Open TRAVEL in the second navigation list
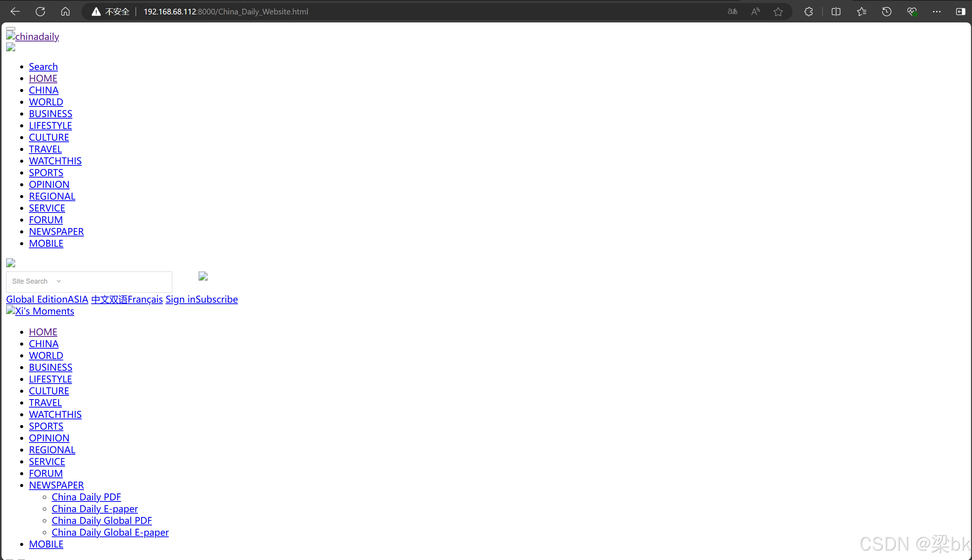 pos(45,403)
